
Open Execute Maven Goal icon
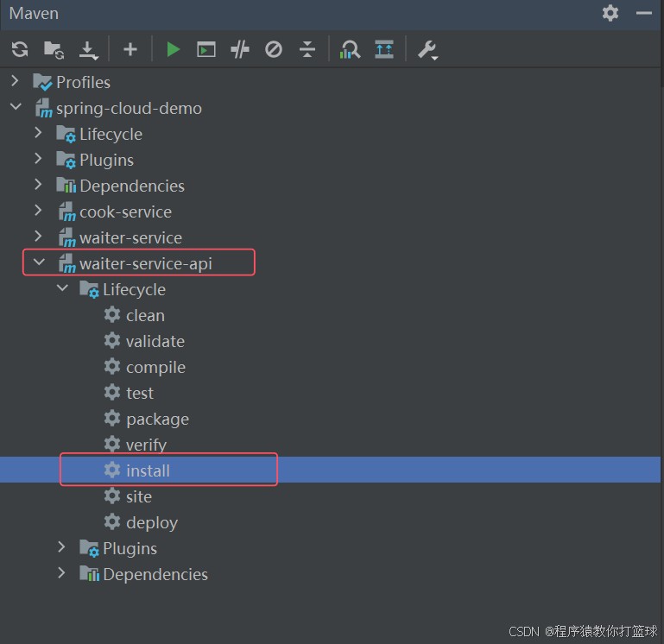(x=206, y=49)
